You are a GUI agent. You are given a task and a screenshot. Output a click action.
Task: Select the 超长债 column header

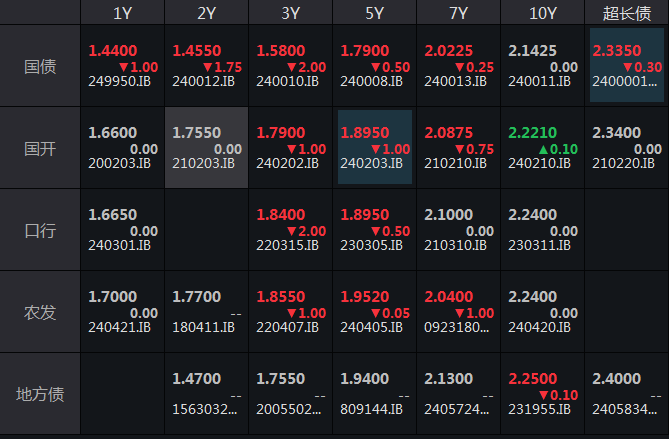click(626, 13)
